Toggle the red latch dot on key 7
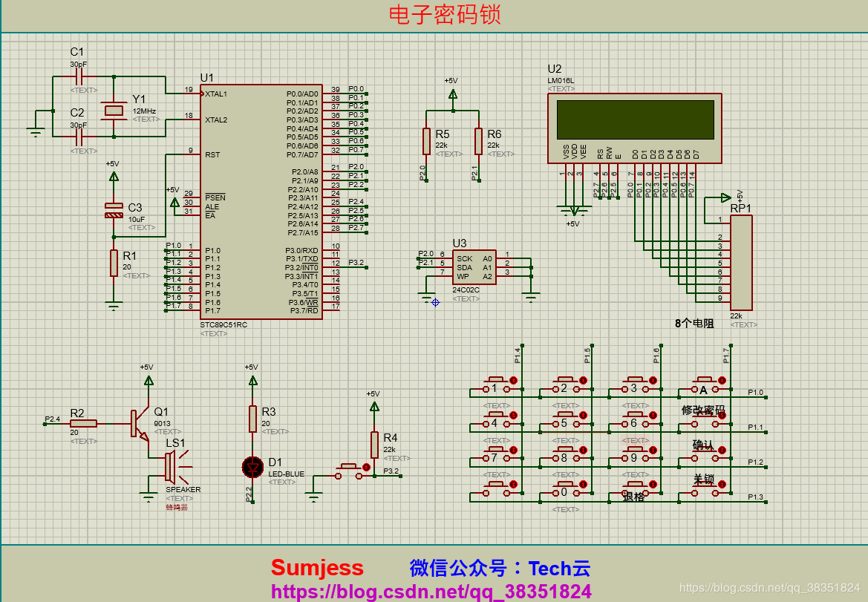The height and width of the screenshot is (602, 868). click(513, 450)
